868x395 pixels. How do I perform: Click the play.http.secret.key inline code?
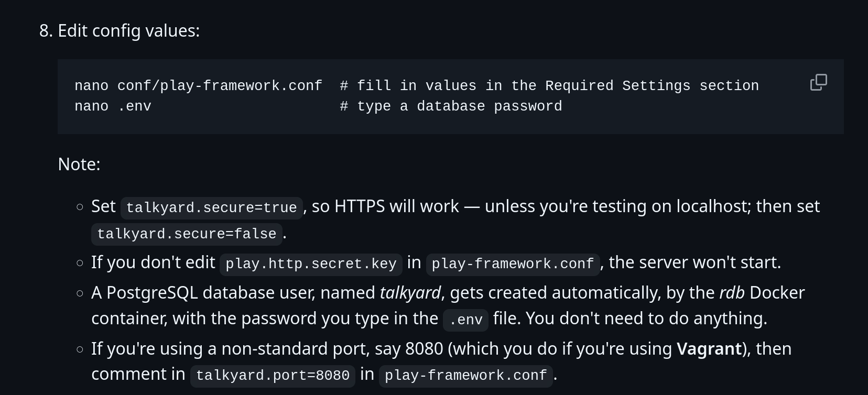(x=311, y=264)
